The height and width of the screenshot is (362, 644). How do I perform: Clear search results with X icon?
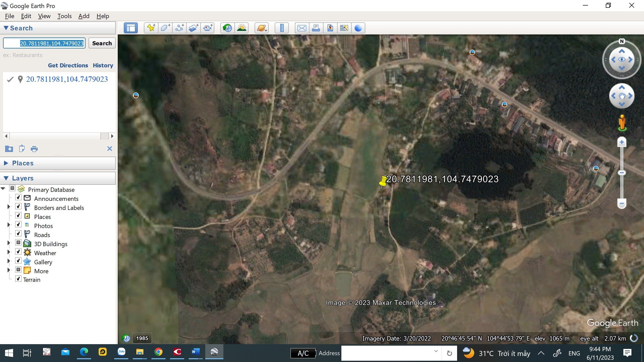coord(109,149)
